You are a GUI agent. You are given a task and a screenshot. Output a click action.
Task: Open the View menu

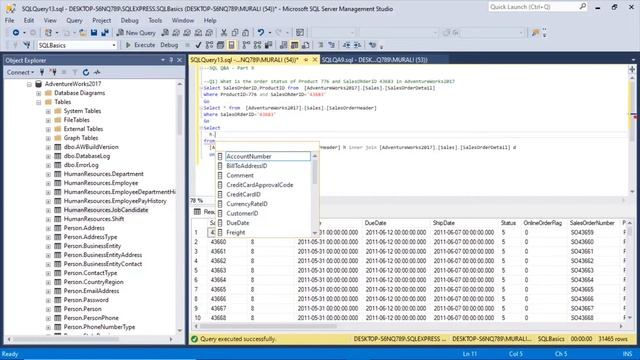tap(50, 20)
